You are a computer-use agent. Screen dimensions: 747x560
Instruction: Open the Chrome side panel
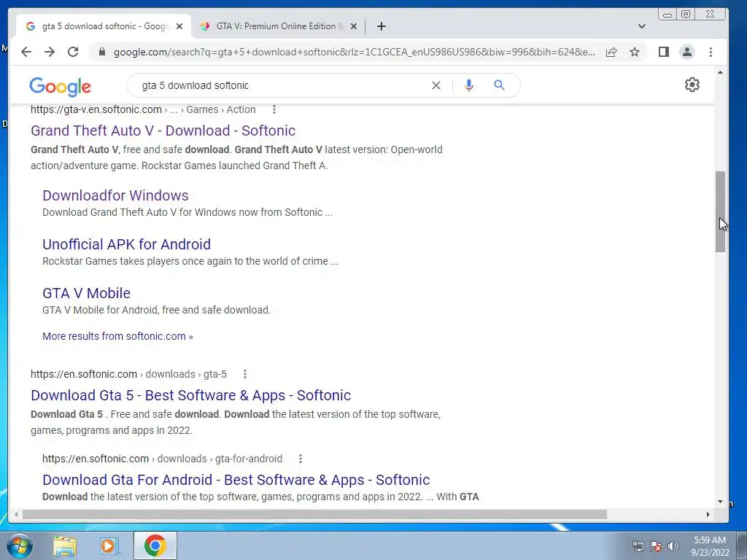pyautogui.click(x=664, y=52)
